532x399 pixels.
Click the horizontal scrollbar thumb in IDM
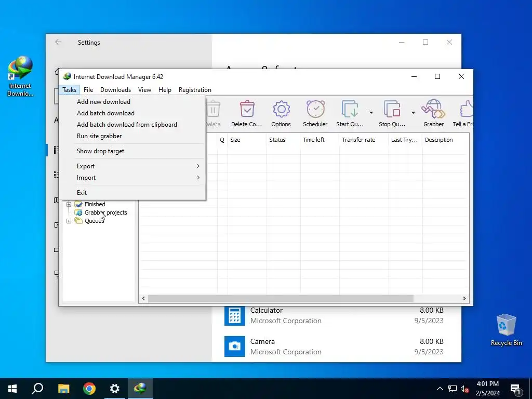point(281,299)
